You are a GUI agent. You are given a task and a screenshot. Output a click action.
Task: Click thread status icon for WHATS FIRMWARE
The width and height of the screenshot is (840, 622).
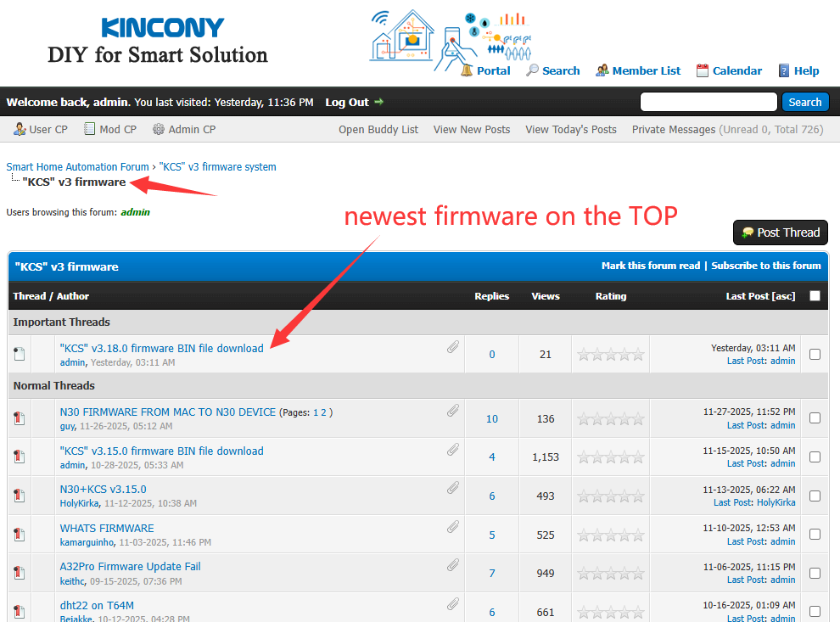[x=20, y=535]
